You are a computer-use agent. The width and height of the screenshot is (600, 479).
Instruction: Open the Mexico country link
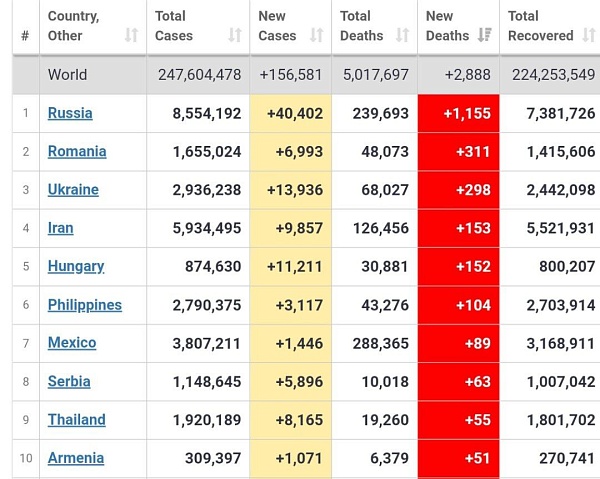[x=72, y=343]
